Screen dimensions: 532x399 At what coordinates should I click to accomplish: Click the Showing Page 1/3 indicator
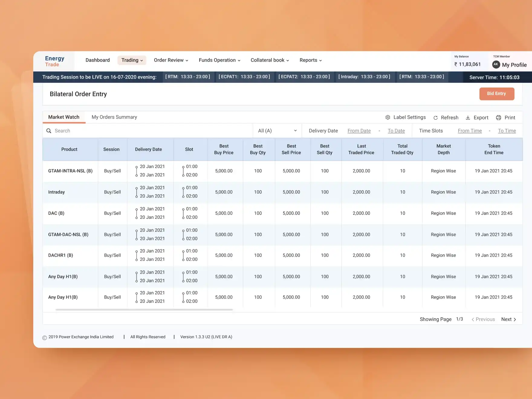pos(441,320)
